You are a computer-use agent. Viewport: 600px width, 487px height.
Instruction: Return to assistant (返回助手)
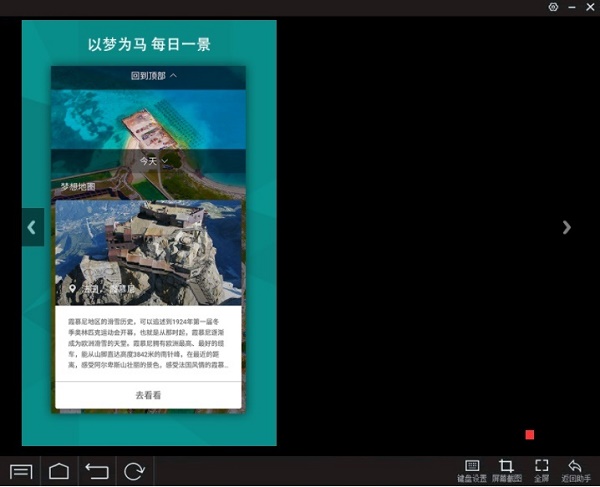[x=575, y=470]
